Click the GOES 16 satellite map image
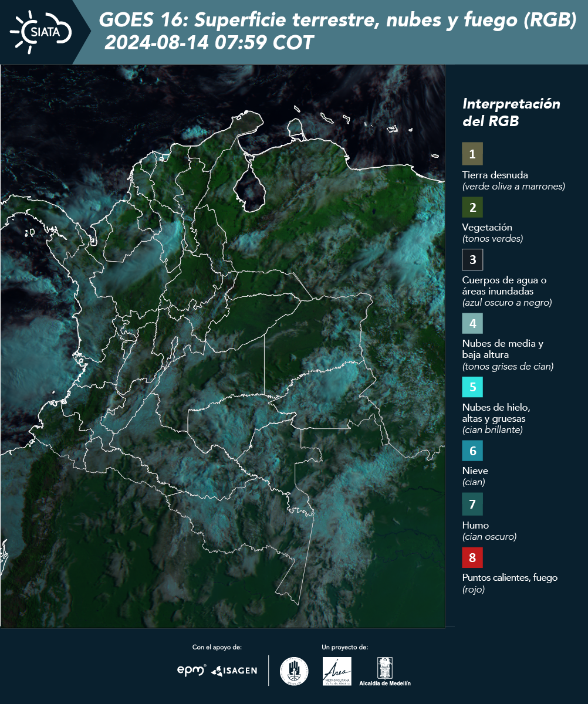The image size is (588, 704). click(223, 346)
